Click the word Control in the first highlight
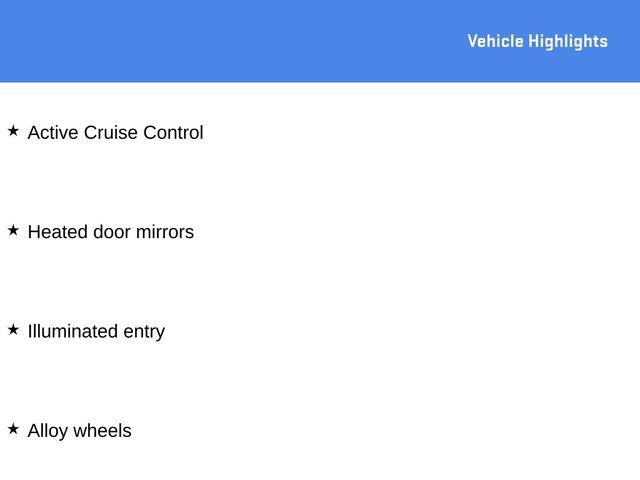The width and height of the screenshot is (640, 480). point(173,133)
